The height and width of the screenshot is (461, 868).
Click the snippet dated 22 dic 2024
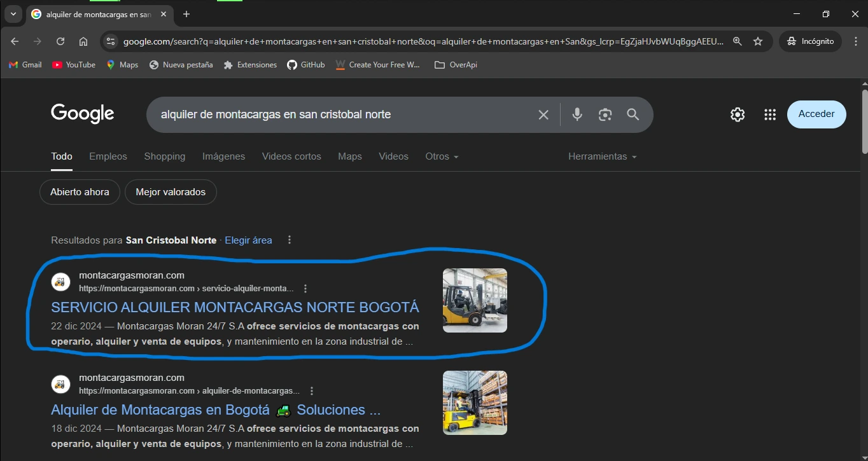point(235,334)
